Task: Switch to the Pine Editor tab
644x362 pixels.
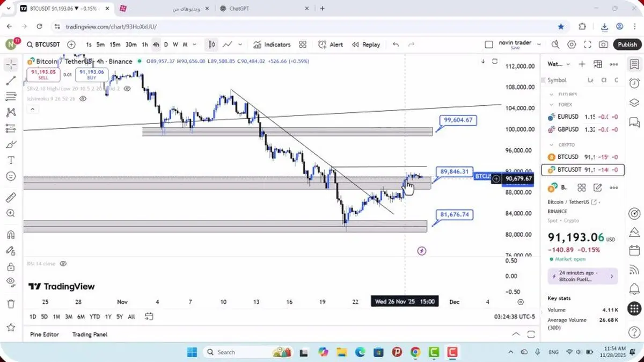Action: [45, 334]
